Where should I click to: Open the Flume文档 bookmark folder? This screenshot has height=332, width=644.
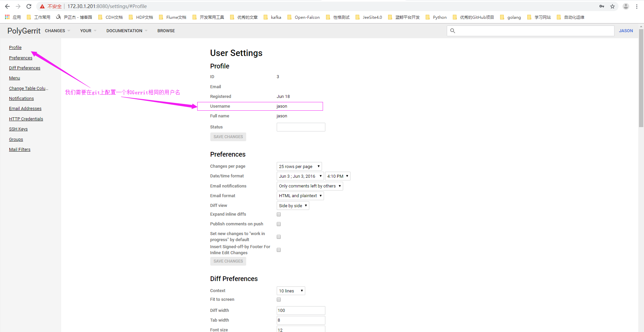point(172,17)
